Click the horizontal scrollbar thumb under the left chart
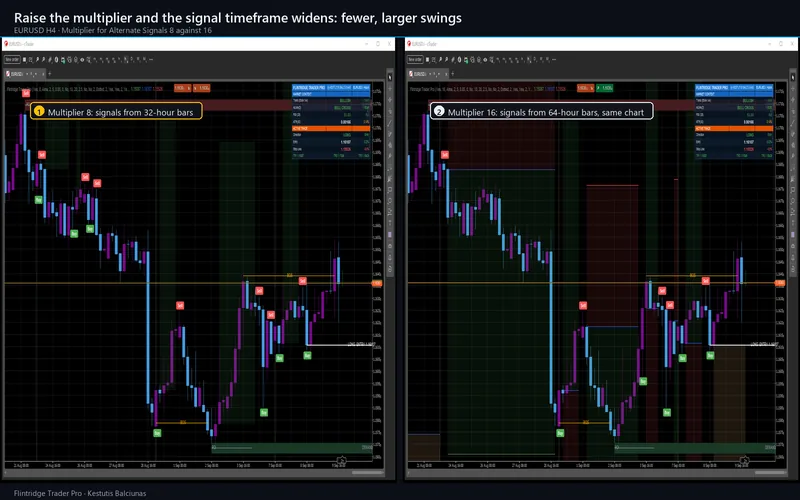 tap(367, 472)
